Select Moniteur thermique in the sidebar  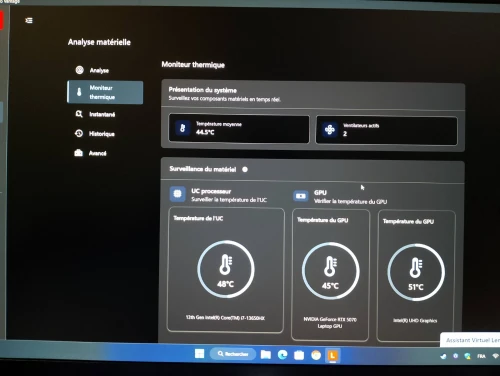point(105,92)
